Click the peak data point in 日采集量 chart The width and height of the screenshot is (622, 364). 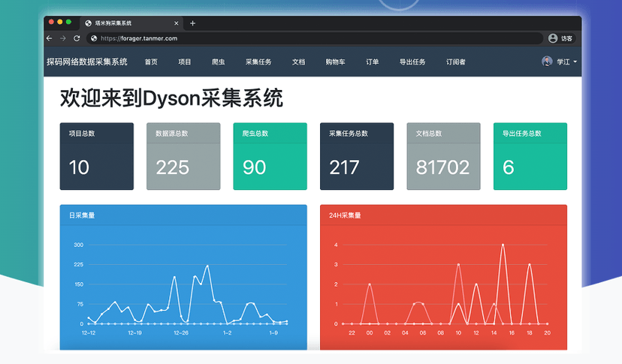207,266
